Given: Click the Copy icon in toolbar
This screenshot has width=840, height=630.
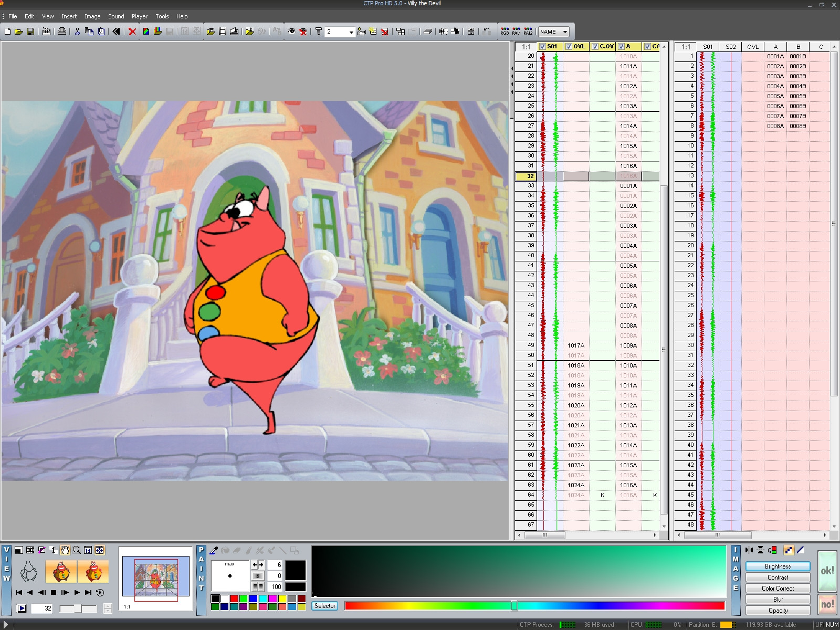Looking at the screenshot, I should 89,31.
